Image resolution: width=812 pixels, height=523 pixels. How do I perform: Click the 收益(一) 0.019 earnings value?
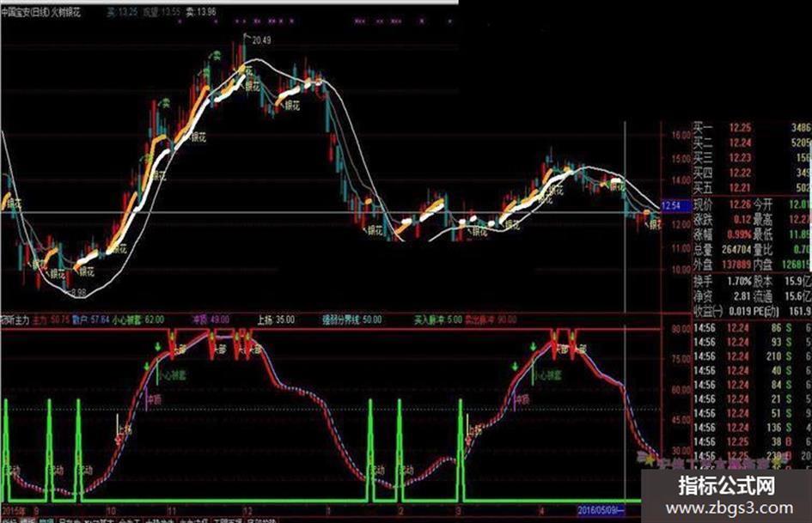pos(740,311)
